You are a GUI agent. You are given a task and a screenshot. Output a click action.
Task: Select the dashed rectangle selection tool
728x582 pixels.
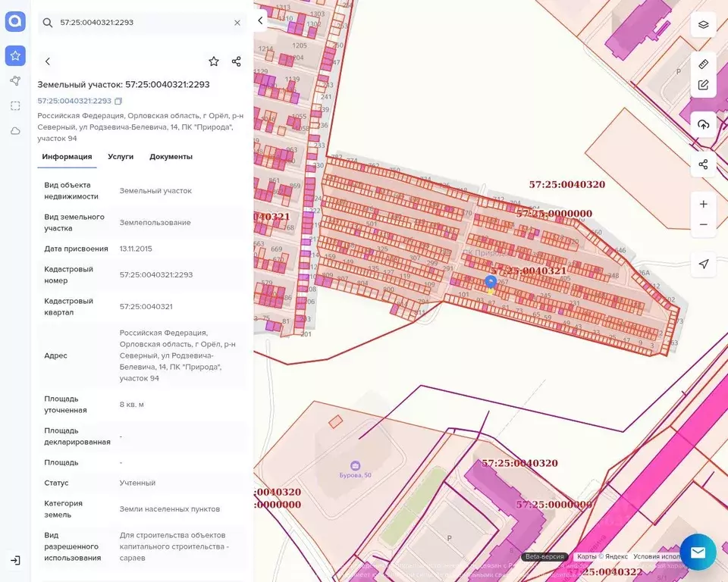(15, 106)
